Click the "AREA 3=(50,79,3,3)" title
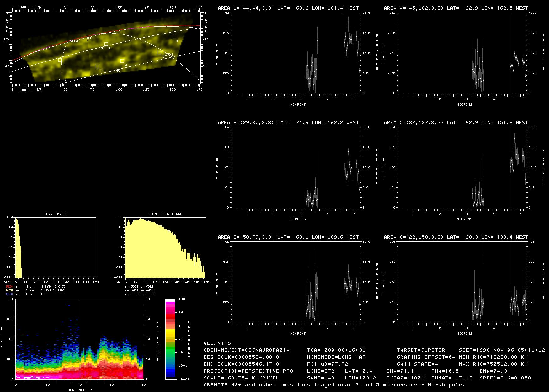The image size is (549, 392). 246,237
